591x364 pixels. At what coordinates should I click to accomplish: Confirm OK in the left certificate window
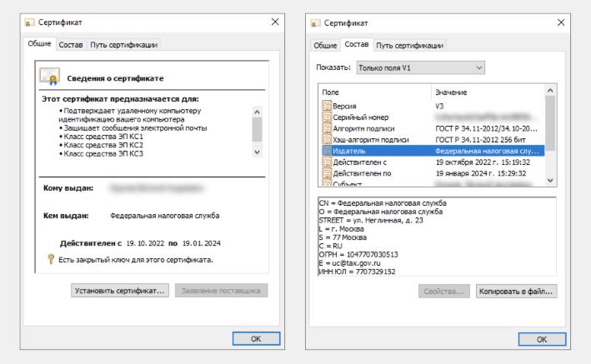coord(256,338)
